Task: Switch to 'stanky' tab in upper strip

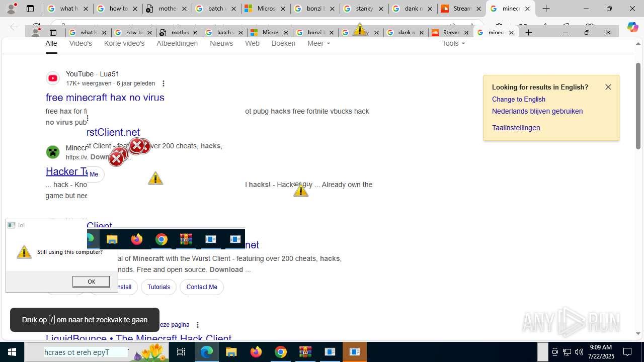Action: click(364, 9)
